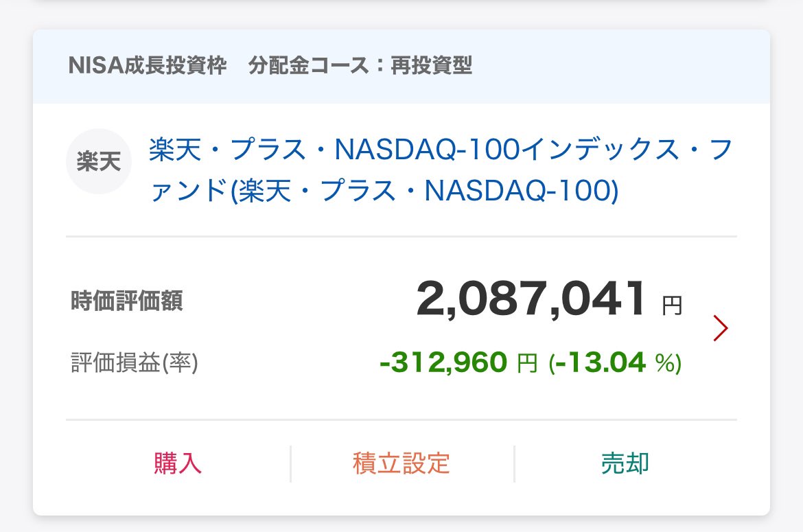Tap the 売却 button
This screenshot has width=803, height=532.
[625, 463]
